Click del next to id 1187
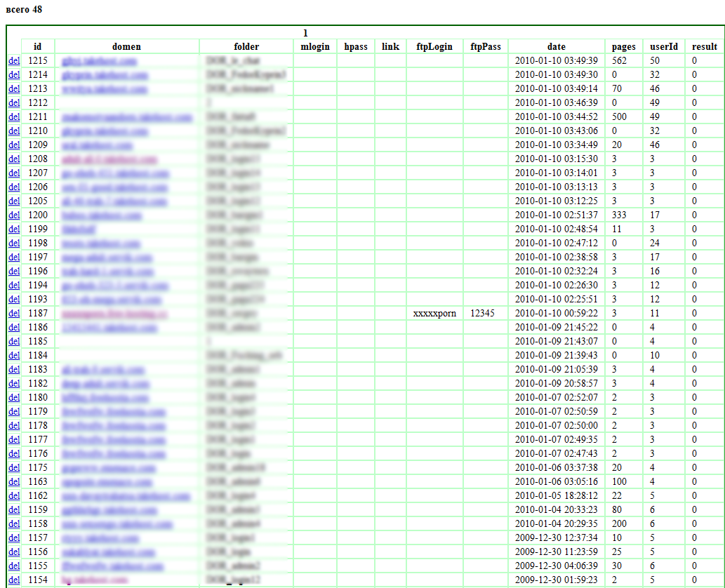The width and height of the screenshot is (725, 588). (x=14, y=314)
